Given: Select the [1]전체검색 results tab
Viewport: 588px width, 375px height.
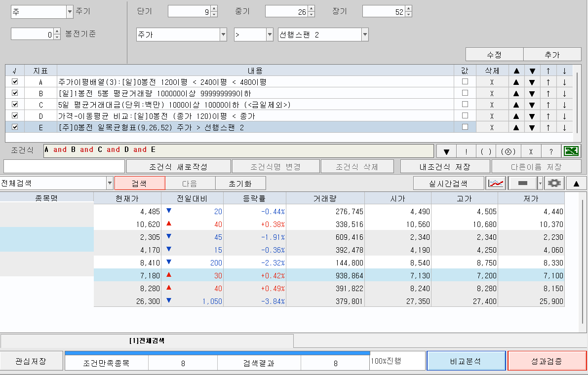Looking at the screenshot, I should (147, 341).
